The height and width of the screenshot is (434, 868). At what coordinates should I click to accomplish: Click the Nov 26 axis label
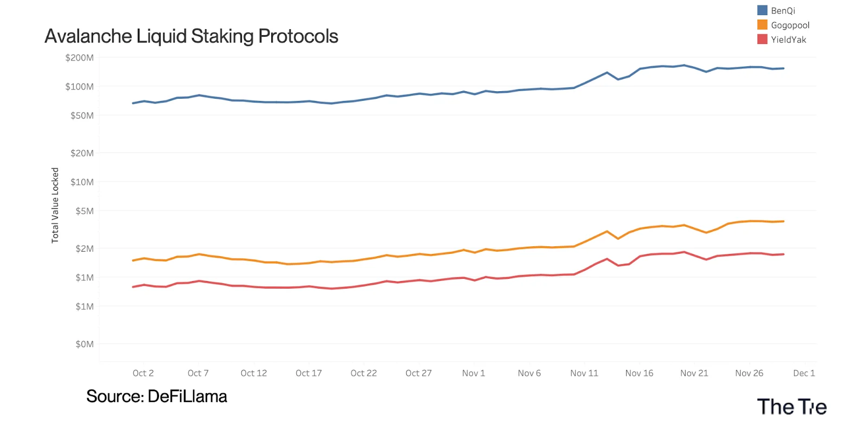pyautogui.click(x=749, y=373)
